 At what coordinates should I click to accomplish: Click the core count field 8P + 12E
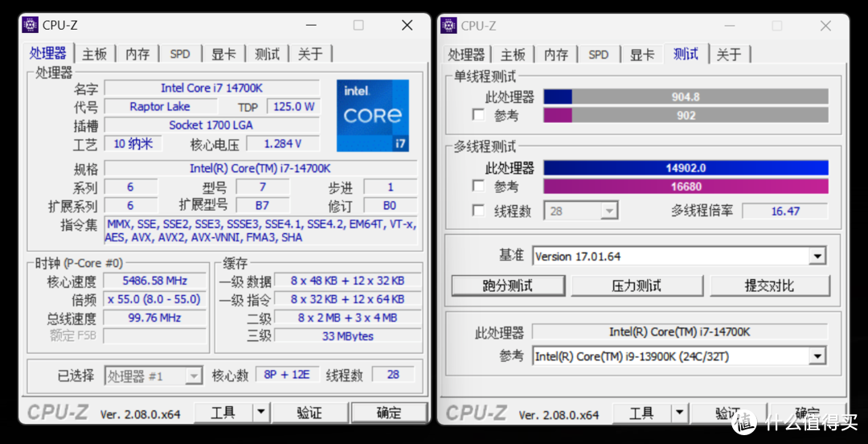pos(287,375)
